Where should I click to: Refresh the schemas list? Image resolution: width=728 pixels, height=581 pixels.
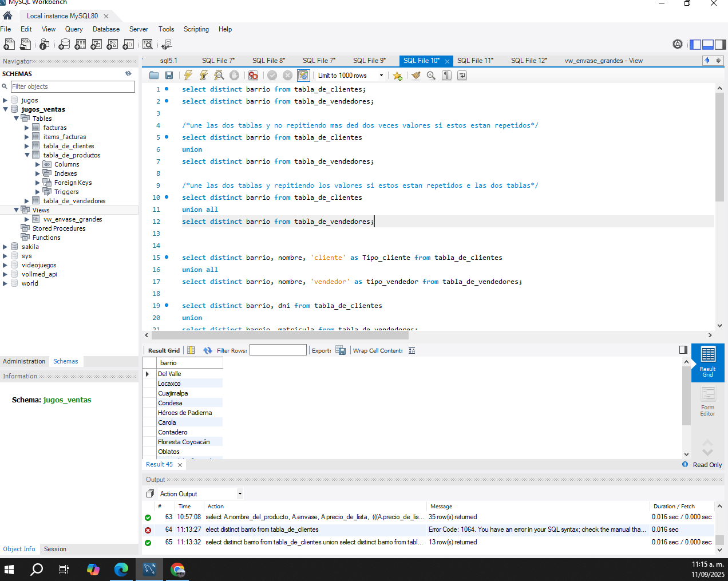[x=128, y=73]
